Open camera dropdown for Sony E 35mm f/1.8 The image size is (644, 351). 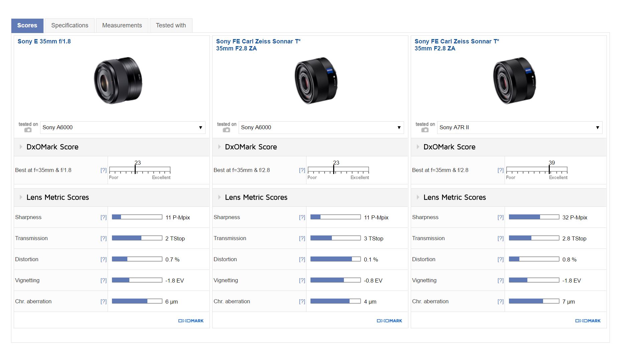coord(123,128)
